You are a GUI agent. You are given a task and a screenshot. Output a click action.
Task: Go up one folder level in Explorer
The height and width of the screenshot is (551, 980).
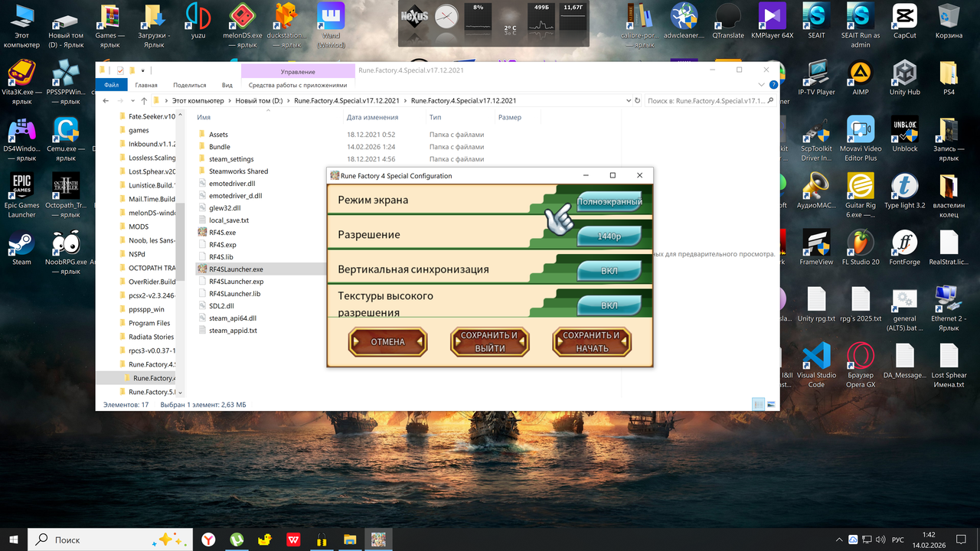[x=144, y=100]
